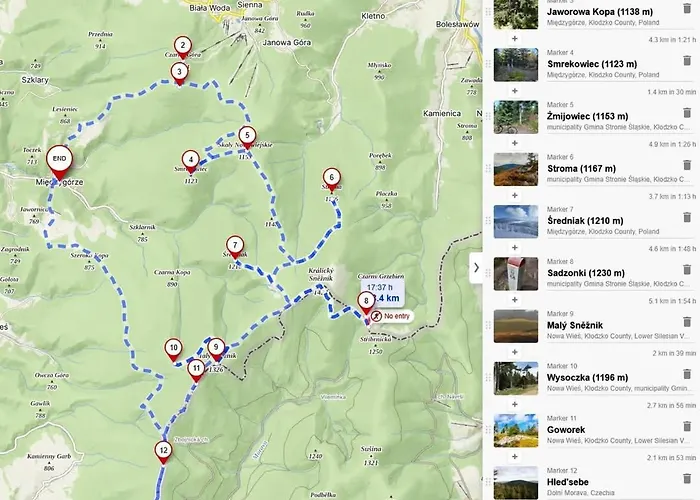Click the No entry warning label
Screen dimensions: 700x500
391,316
